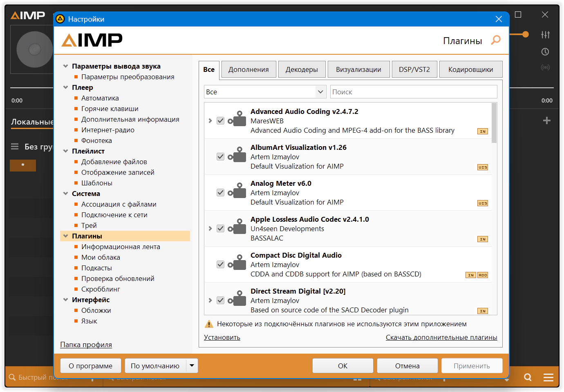
Task: Click the bottom-right search magnifier in AIMP window
Action: (x=528, y=377)
